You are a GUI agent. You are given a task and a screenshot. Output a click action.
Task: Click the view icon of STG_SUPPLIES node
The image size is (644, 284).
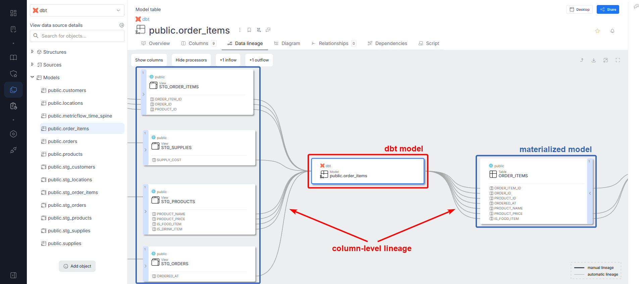pos(155,146)
